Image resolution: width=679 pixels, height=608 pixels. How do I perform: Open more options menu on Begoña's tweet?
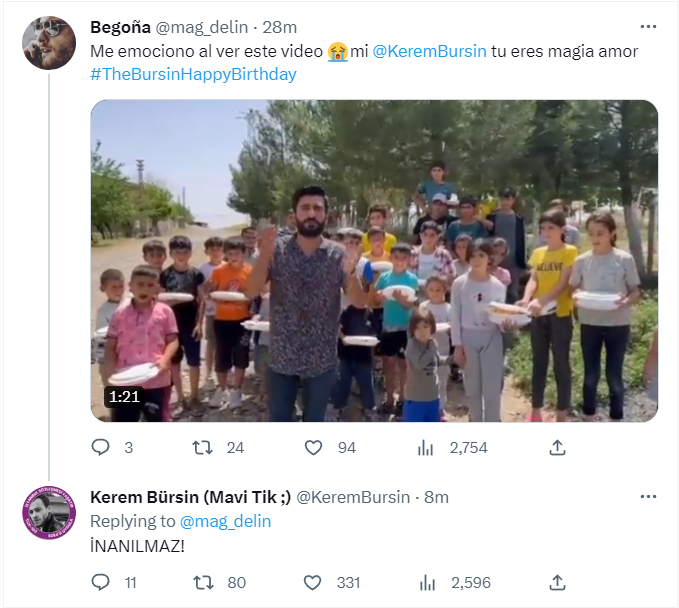[648, 27]
